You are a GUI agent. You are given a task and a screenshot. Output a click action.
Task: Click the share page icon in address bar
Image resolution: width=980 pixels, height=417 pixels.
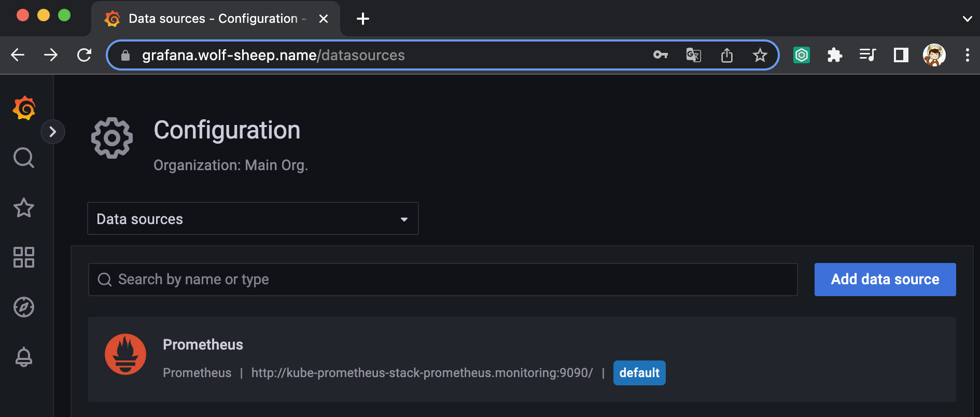(727, 55)
